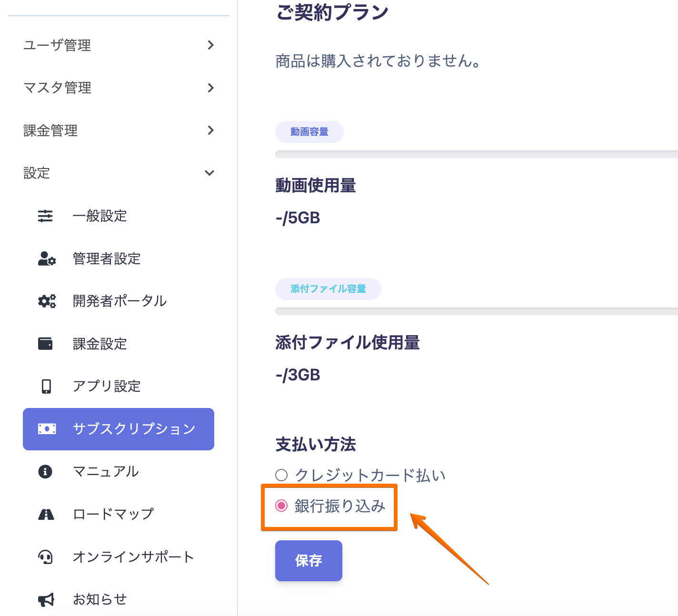Open the 課金設定 menu item
The width and height of the screenshot is (678, 616).
pos(100,343)
